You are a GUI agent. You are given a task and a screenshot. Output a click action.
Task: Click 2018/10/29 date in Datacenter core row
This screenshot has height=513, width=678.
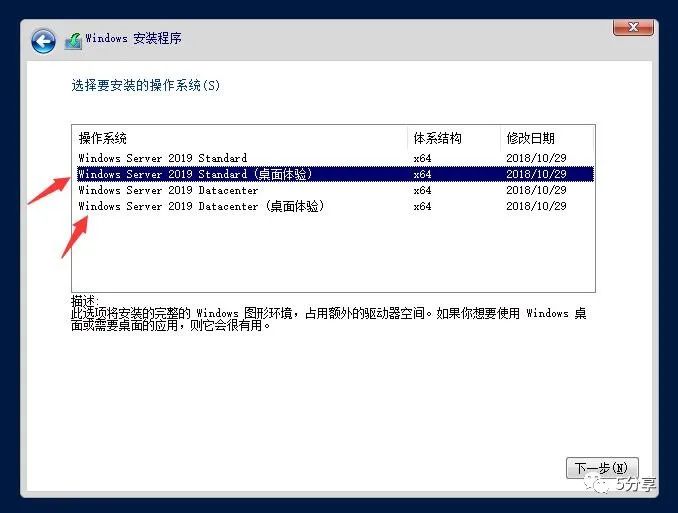pos(536,190)
